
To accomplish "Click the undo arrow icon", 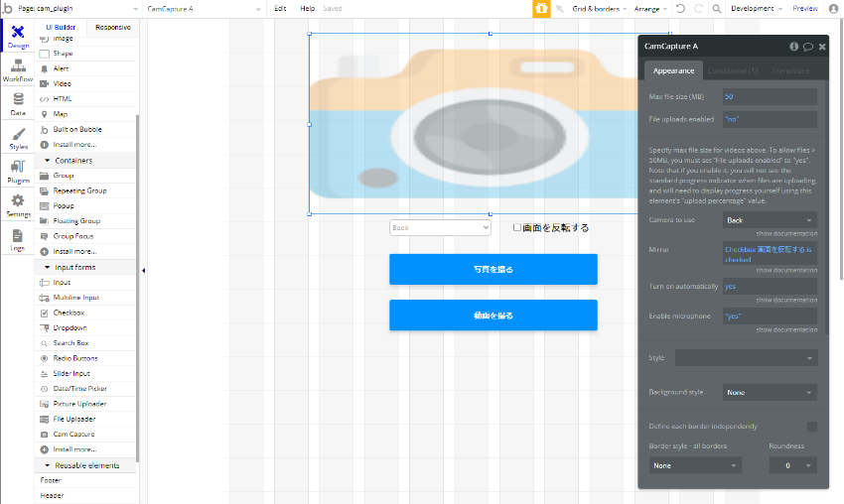I will click(681, 9).
